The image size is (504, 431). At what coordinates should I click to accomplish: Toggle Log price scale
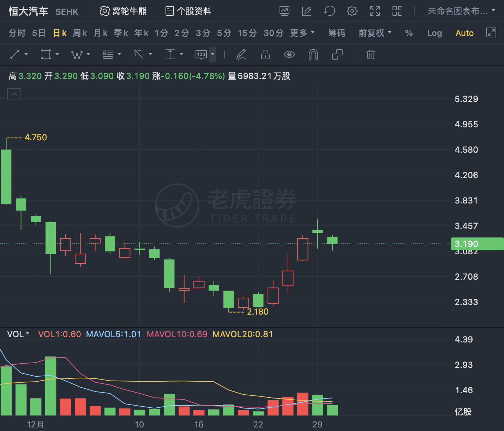(x=434, y=33)
